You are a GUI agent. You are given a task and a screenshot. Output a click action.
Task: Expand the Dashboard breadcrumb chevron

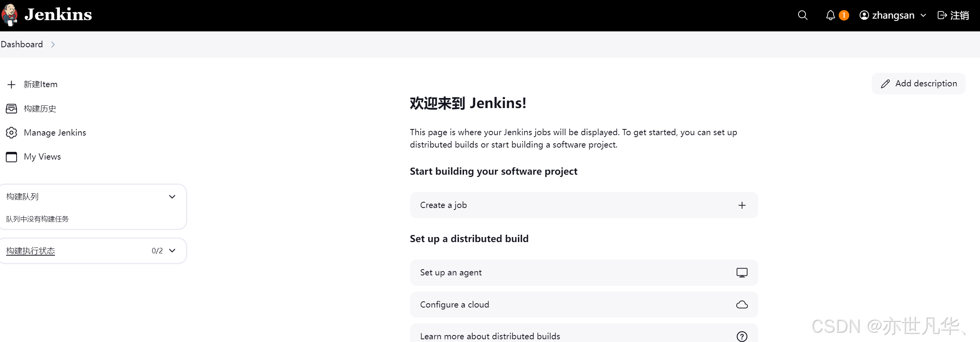pyautogui.click(x=53, y=45)
